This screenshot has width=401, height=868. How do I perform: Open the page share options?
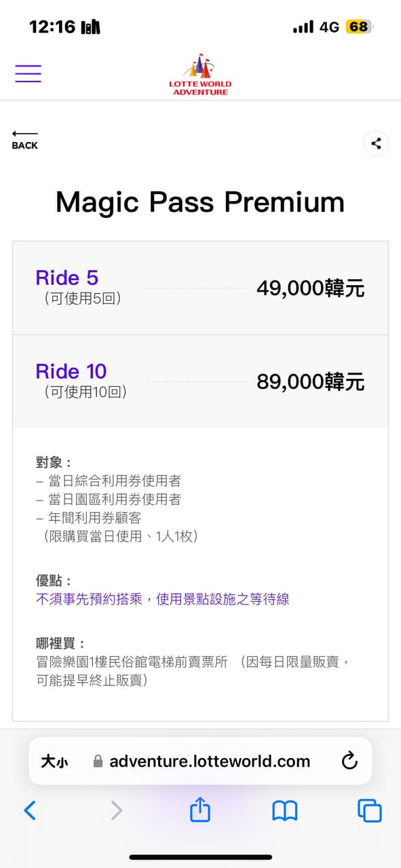376,143
